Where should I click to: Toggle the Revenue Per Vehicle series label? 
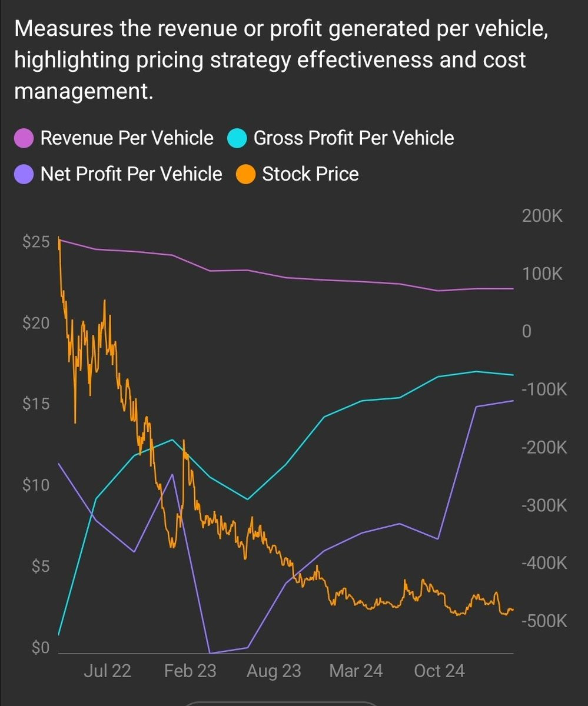pos(127,138)
